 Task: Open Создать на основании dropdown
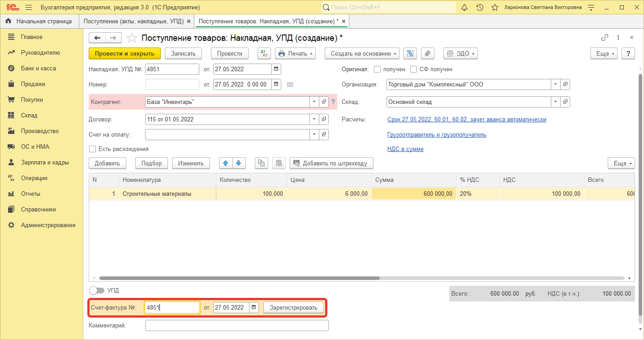coord(362,53)
